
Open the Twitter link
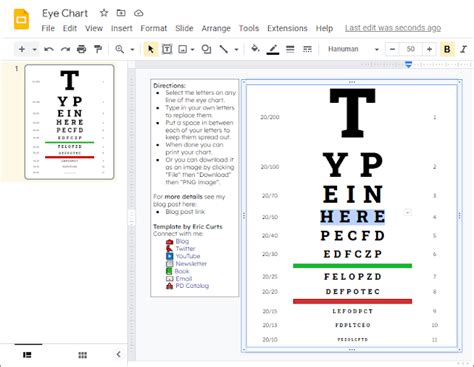pos(185,249)
